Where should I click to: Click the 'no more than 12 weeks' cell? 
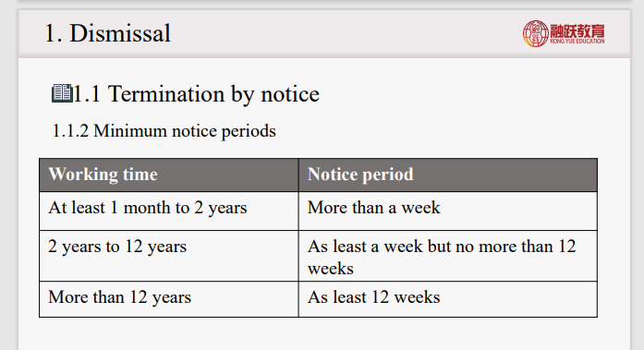point(448,256)
